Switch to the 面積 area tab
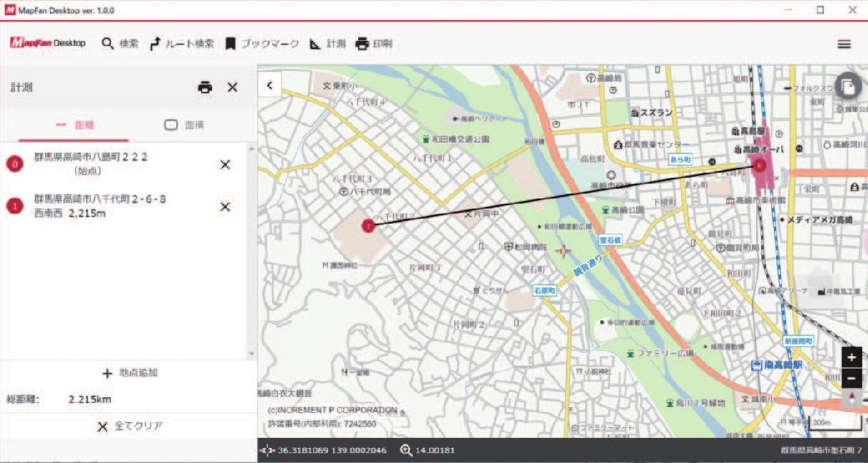 pos(184,124)
